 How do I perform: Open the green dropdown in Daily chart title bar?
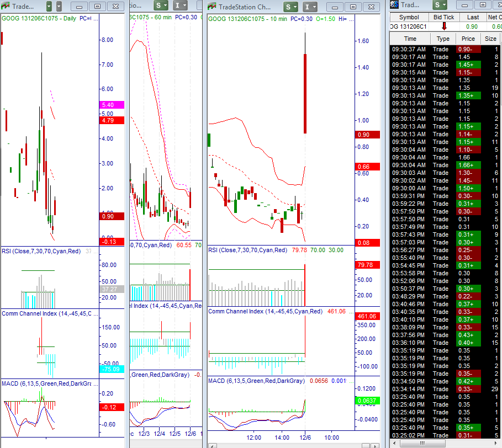tap(49, 6)
